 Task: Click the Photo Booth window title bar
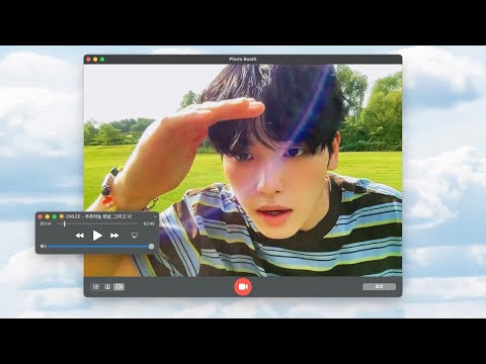[x=243, y=59]
